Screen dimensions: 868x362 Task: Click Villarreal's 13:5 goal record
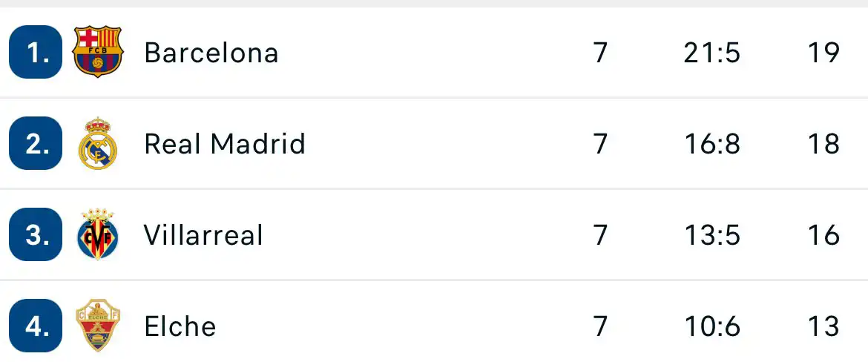pos(712,235)
